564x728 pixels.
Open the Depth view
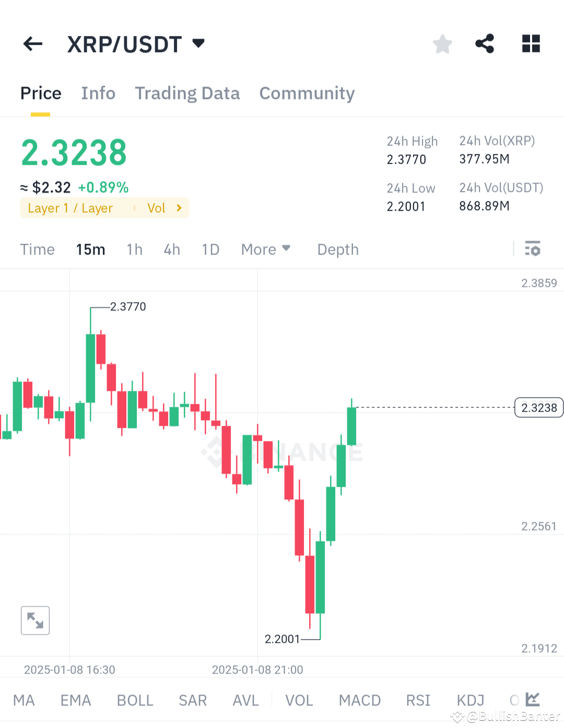click(337, 249)
